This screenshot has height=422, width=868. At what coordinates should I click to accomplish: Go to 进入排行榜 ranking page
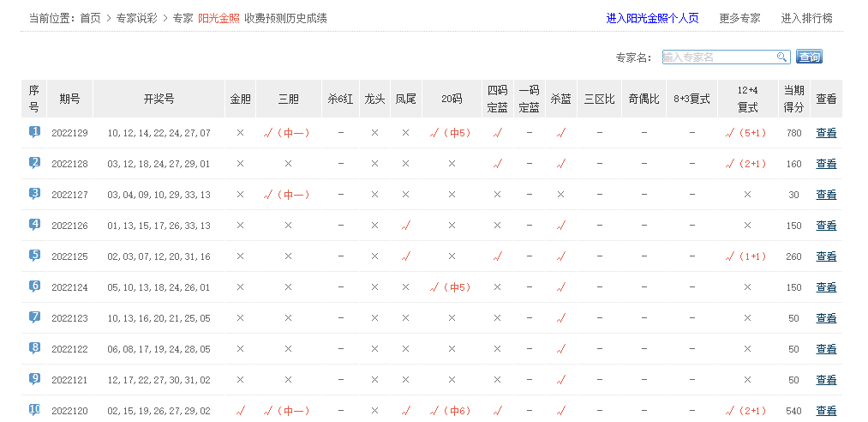tap(806, 18)
